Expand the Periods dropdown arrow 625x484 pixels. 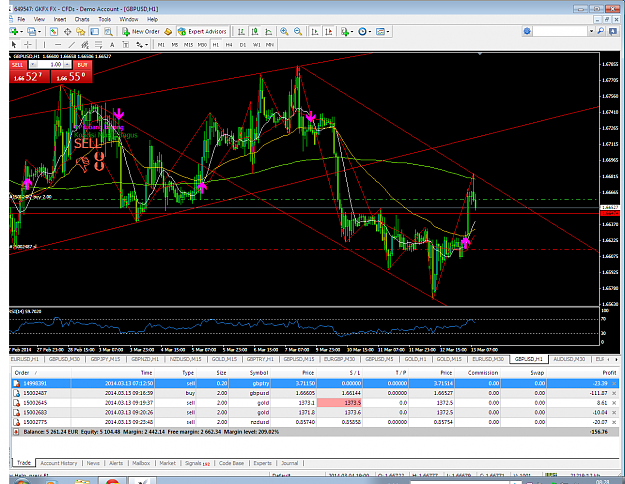coord(370,31)
